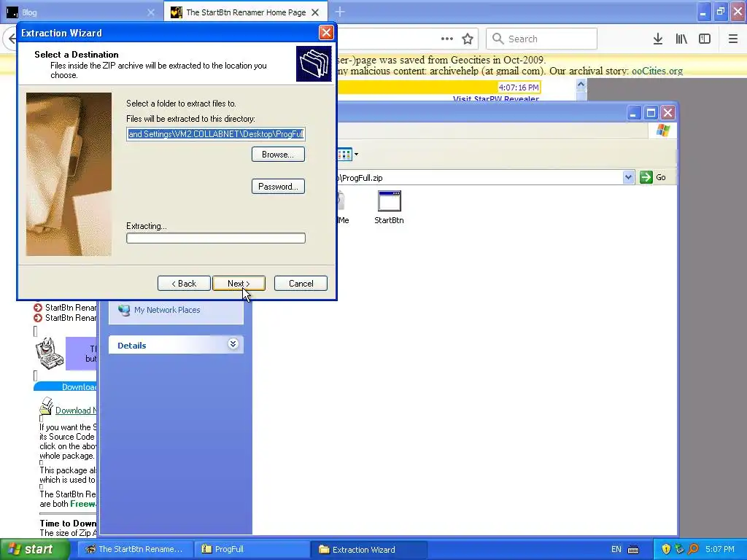Go Back in Extraction Wizard
Screen dimensions: 747x560
[x=184, y=284]
